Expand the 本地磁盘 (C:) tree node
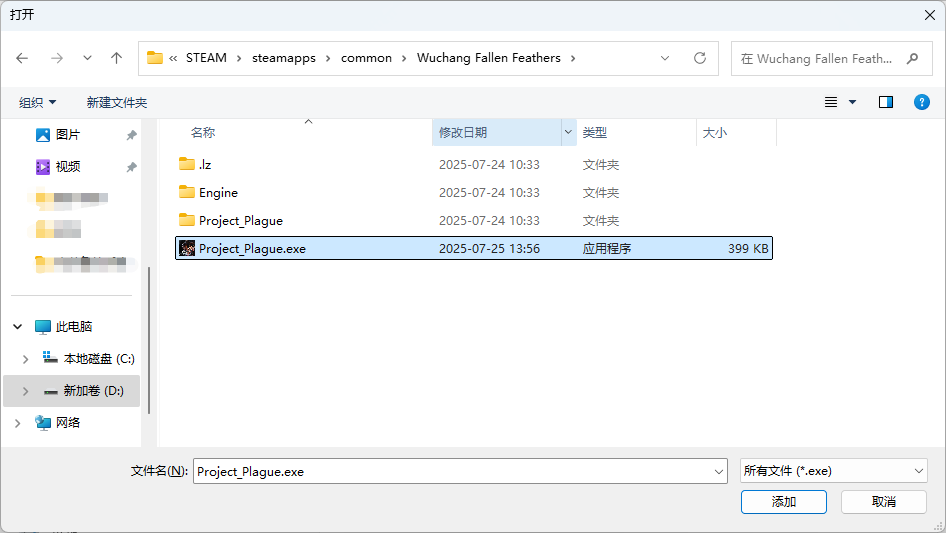This screenshot has width=946, height=533. [x=25, y=359]
